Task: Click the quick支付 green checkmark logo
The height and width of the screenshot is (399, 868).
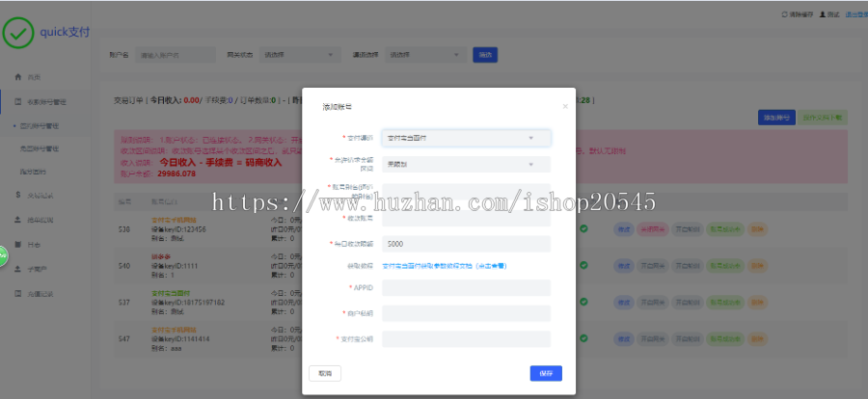Action: coord(18,33)
